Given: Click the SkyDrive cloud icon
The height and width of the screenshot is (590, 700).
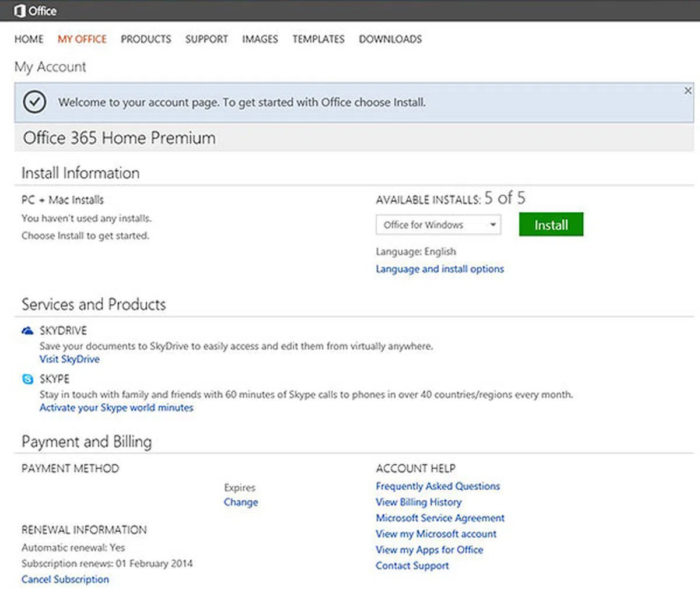Looking at the screenshot, I should [27, 331].
